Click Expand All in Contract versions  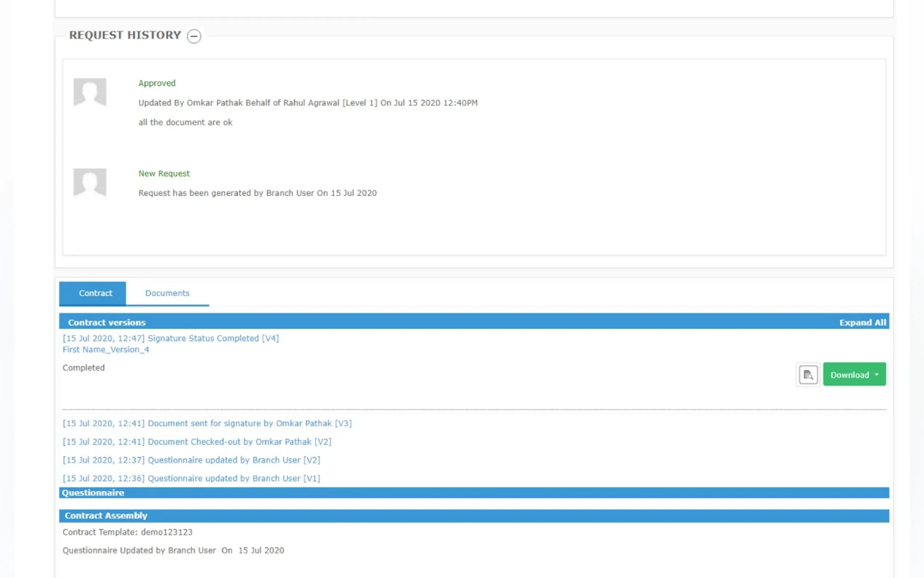862,322
